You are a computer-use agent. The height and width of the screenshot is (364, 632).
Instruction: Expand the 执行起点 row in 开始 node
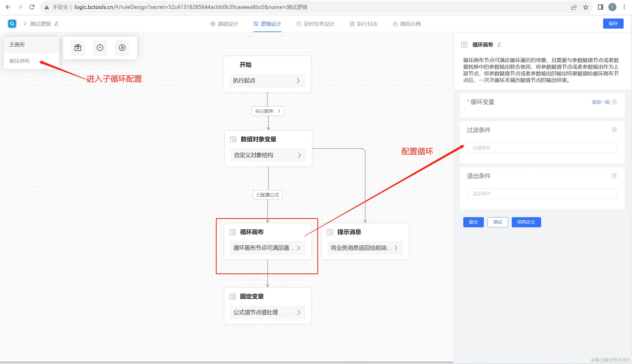click(298, 81)
